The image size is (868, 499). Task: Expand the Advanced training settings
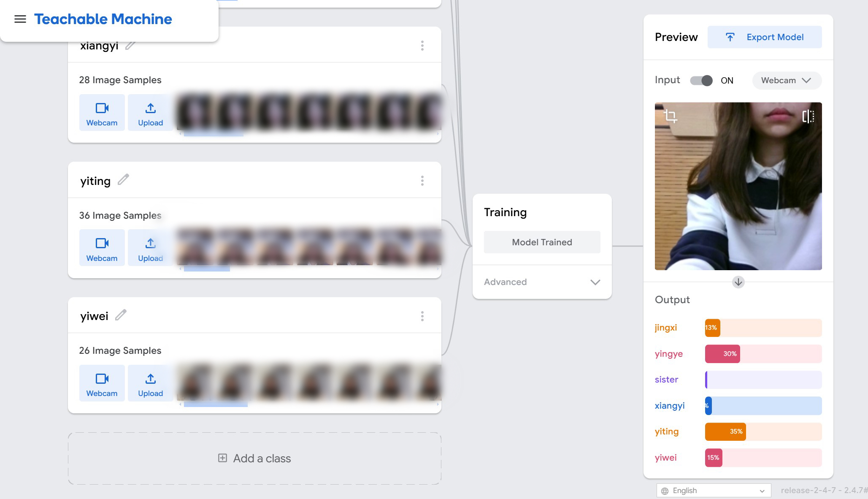point(542,282)
